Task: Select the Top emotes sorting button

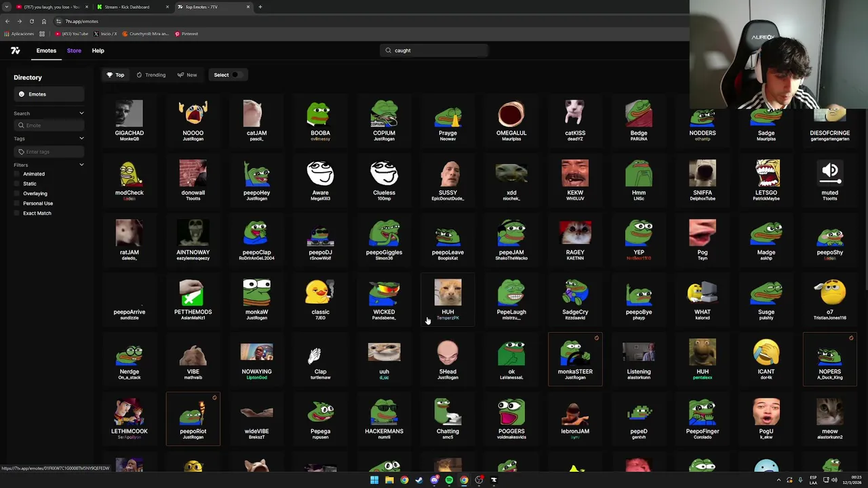Action: coord(115,75)
